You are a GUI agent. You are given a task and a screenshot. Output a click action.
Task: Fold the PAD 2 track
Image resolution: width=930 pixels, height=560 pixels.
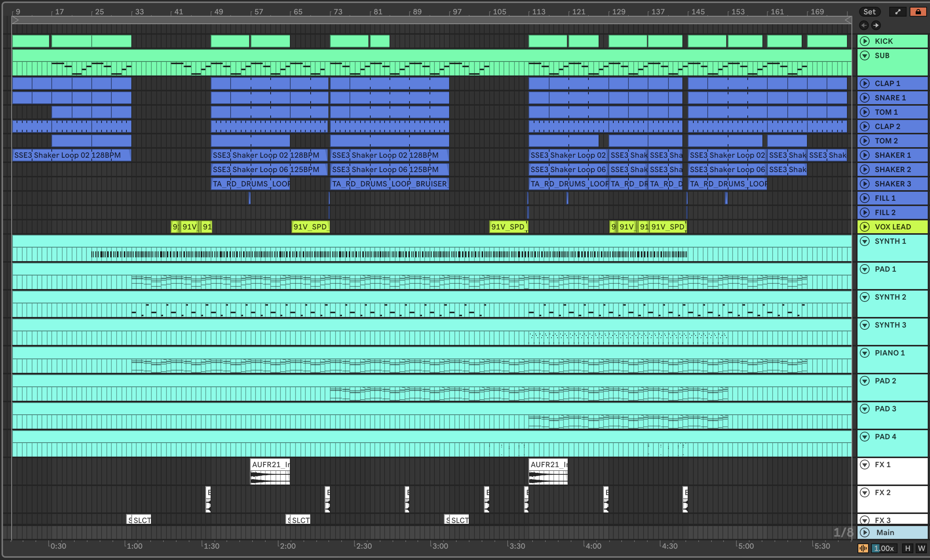(x=865, y=381)
